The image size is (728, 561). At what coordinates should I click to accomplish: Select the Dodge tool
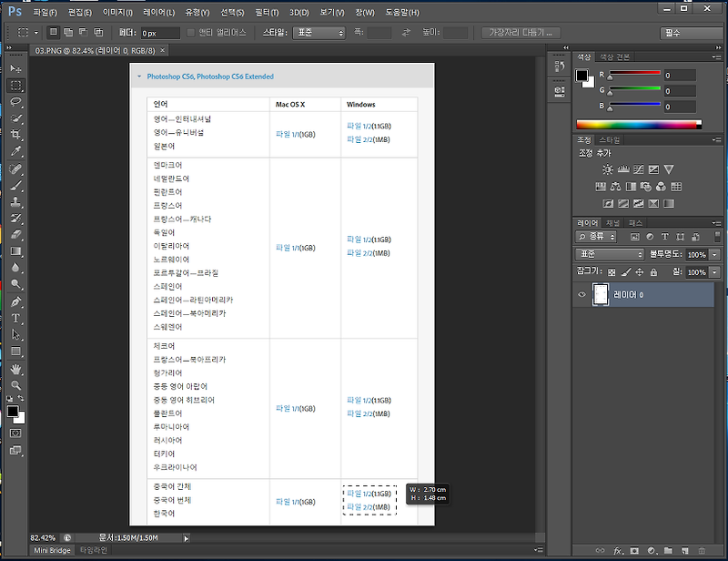(x=15, y=284)
